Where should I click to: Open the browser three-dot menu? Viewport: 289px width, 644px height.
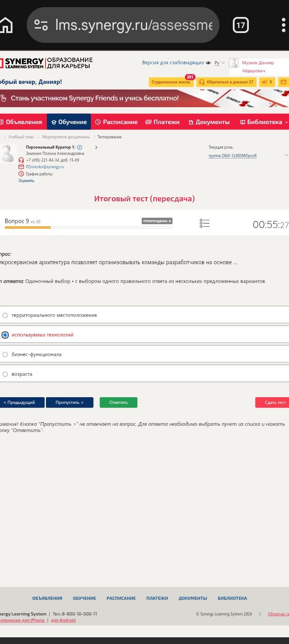[284, 25]
